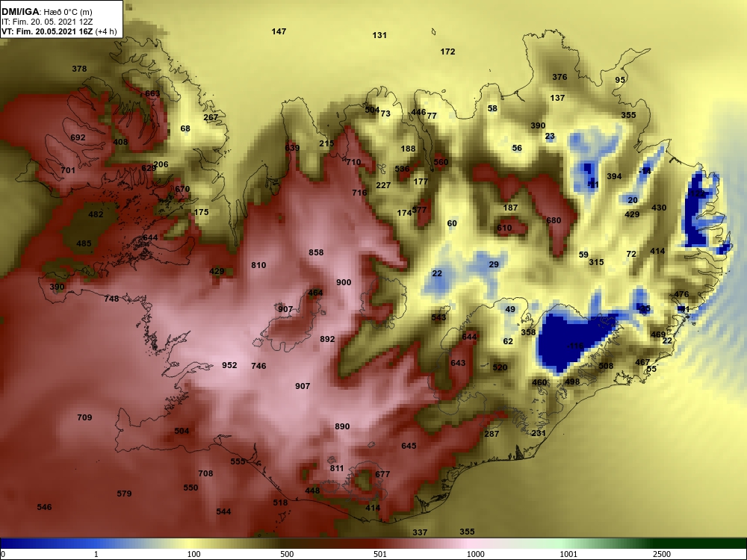This screenshot has width=747, height=560.
Task: Click the map value 708
Action: point(205,473)
